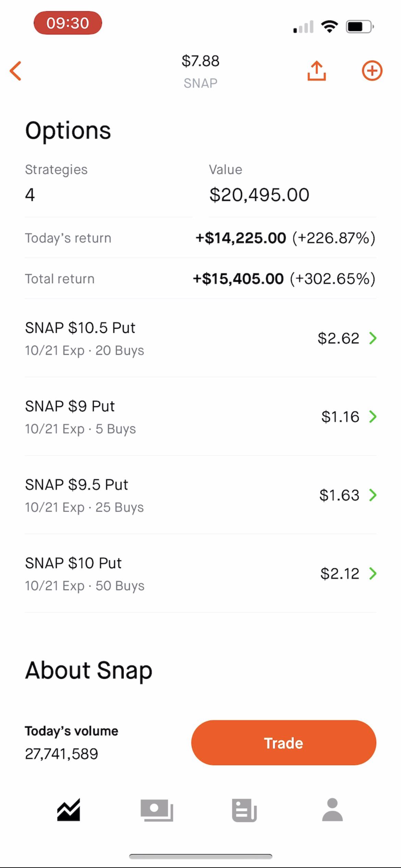
Task: Tap the battery status icon
Action: coord(359,26)
